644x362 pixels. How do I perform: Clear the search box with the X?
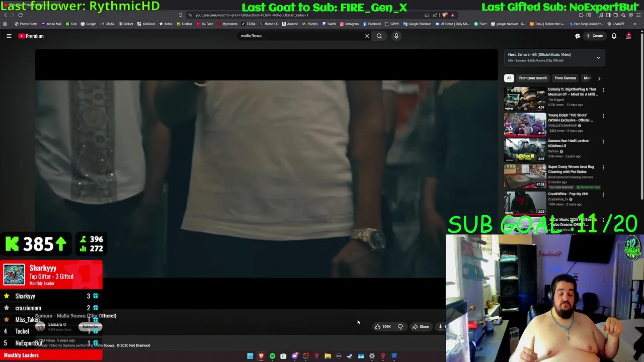click(x=367, y=36)
